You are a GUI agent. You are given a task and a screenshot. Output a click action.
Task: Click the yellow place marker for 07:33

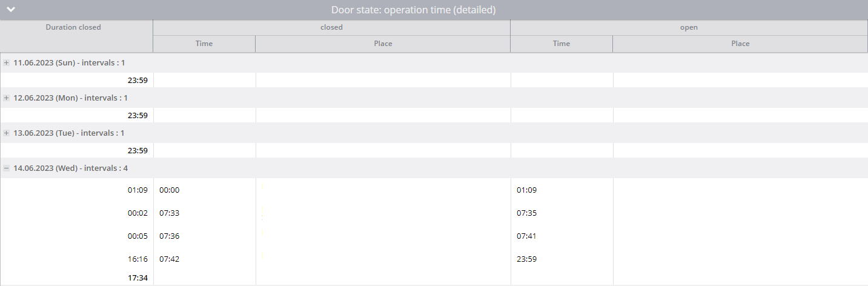click(x=262, y=212)
